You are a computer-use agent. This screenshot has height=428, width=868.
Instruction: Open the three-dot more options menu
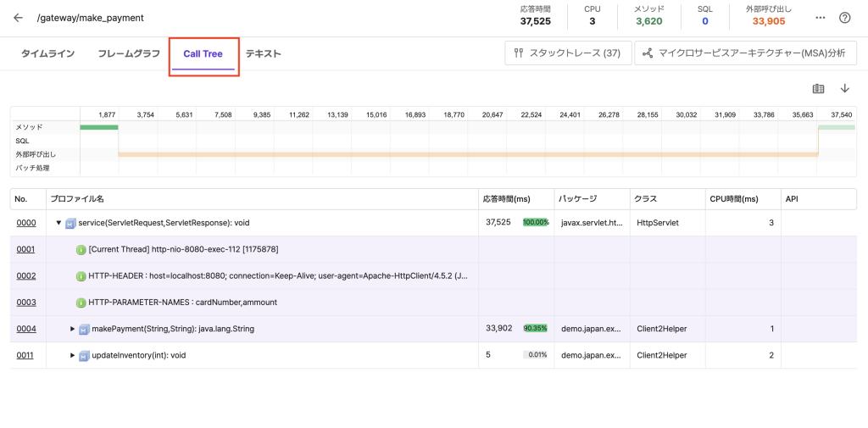click(820, 18)
